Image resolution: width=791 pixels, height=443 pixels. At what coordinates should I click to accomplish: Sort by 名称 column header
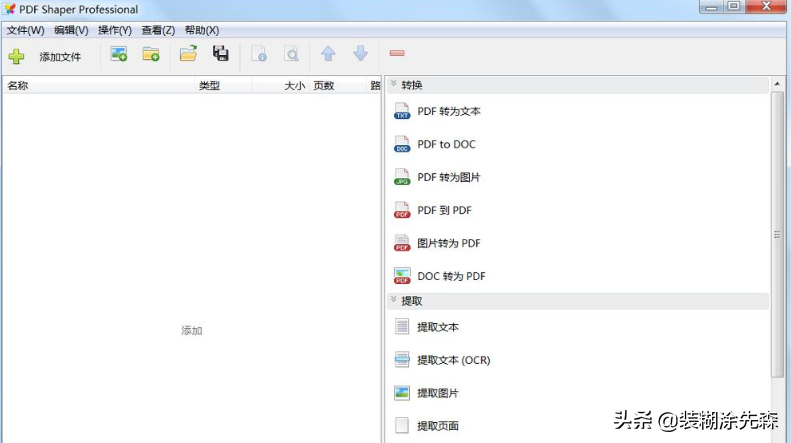[x=99, y=86]
